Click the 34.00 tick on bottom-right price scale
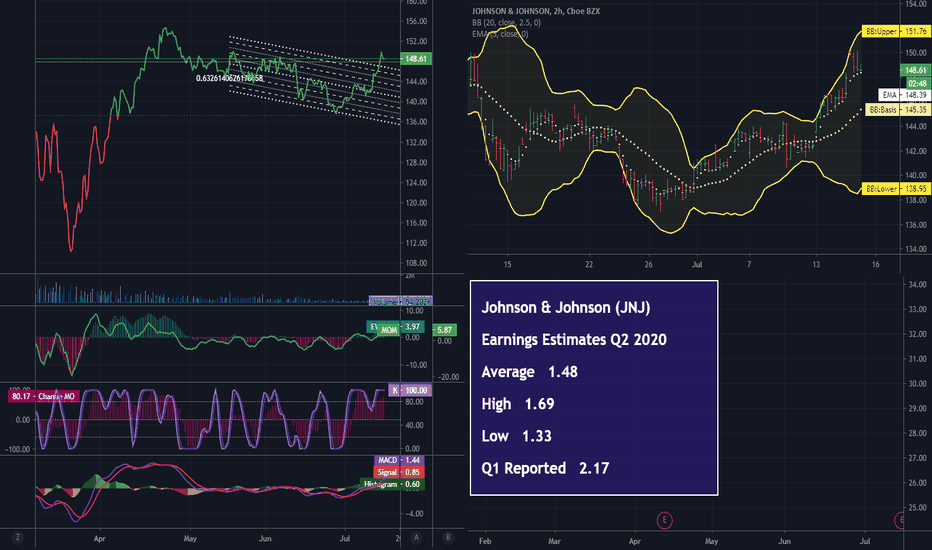Viewport: 932px width, 550px height. 918,284
